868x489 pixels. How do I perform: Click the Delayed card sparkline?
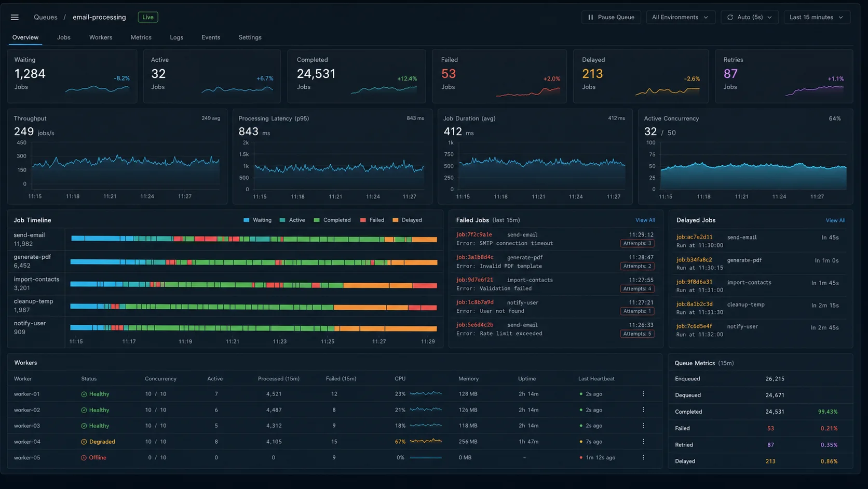[x=668, y=91]
